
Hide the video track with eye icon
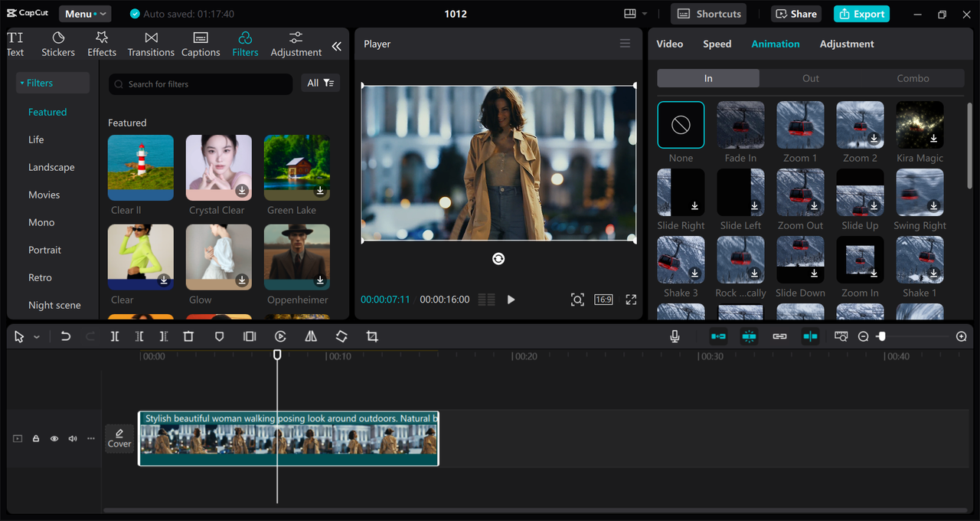click(x=54, y=439)
